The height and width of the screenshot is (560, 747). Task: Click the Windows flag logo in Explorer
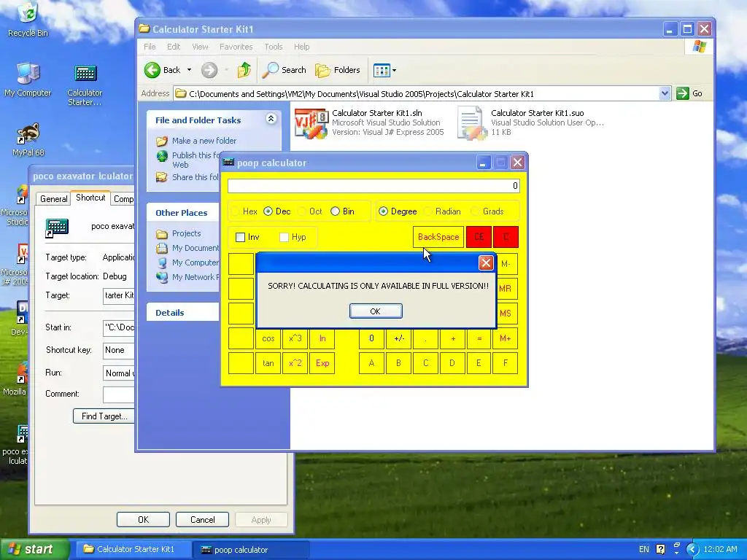[x=700, y=47]
